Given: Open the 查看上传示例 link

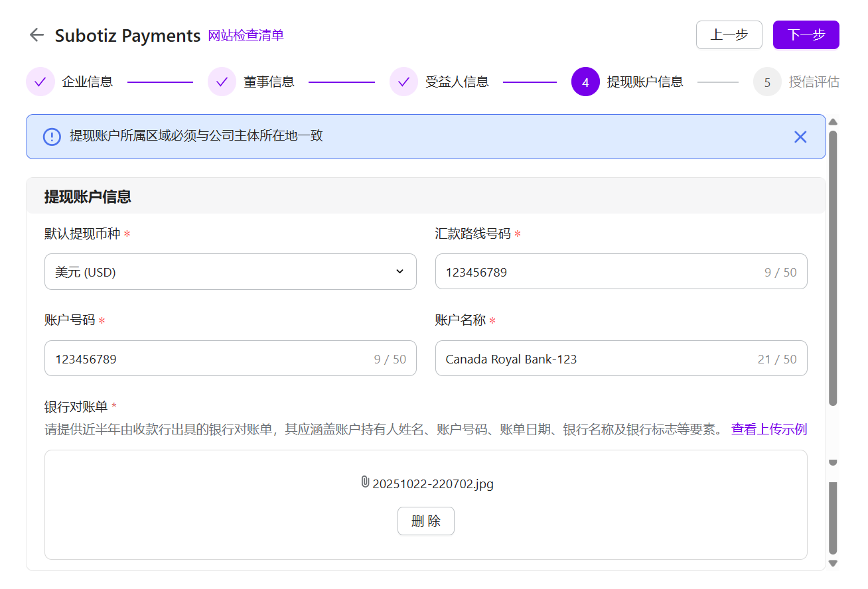Looking at the screenshot, I should pos(768,429).
